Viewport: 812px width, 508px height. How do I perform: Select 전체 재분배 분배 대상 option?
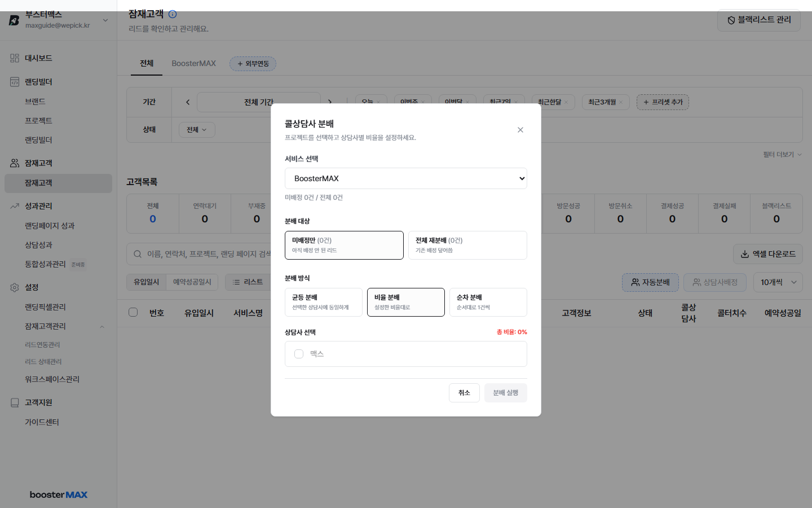click(x=467, y=245)
